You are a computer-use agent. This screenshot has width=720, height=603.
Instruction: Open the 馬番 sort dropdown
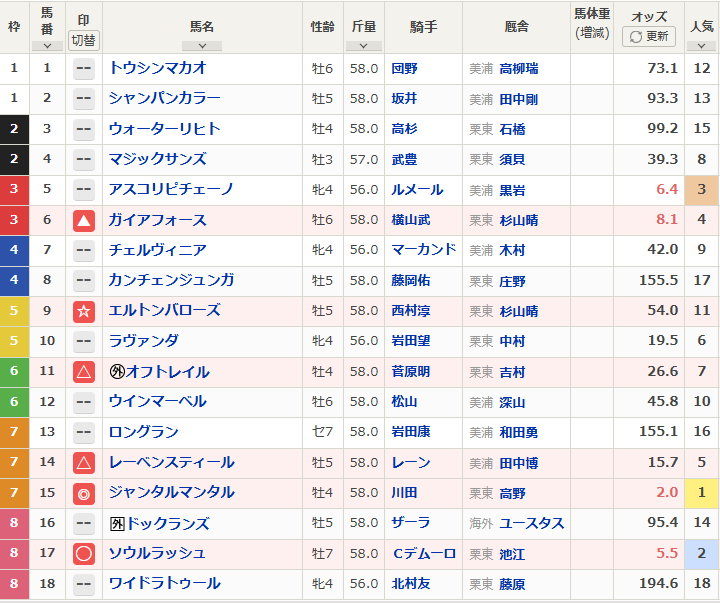click(x=47, y=45)
